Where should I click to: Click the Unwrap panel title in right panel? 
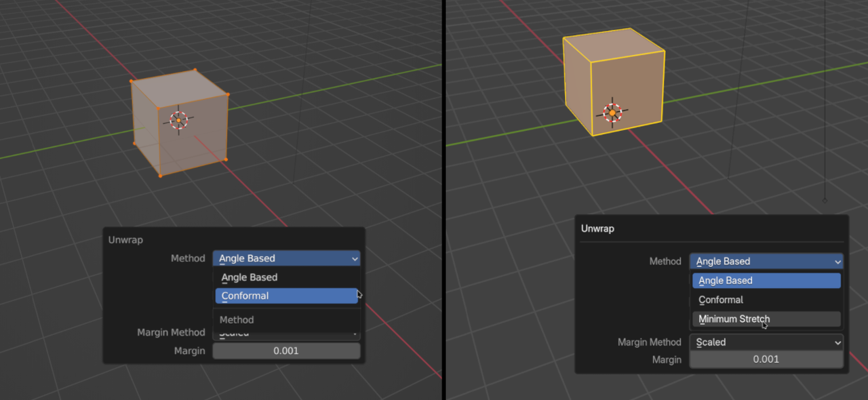point(597,228)
